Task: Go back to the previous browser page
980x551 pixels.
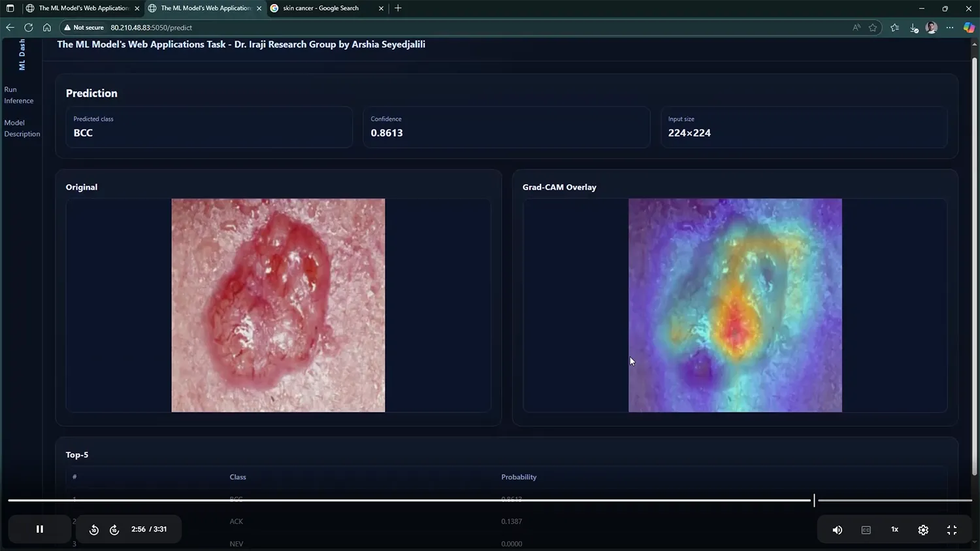Action: pos(10,27)
